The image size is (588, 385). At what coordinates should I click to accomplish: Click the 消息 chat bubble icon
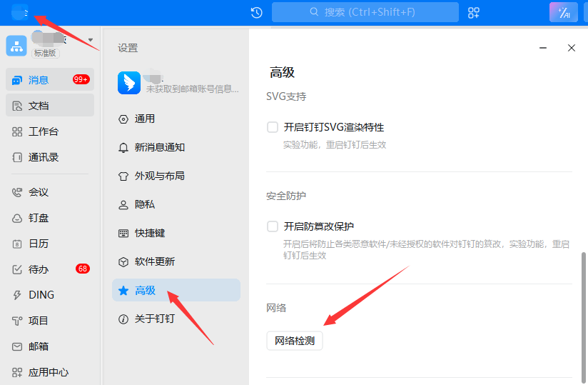click(x=17, y=80)
